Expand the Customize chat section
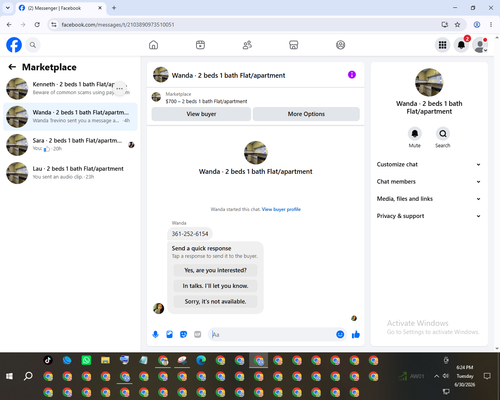 (x=429, y=164)
